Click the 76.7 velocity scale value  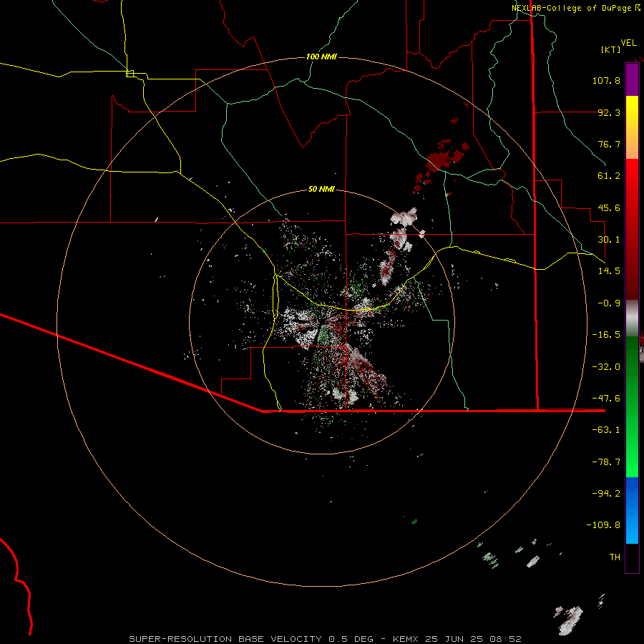click(609, 144)
